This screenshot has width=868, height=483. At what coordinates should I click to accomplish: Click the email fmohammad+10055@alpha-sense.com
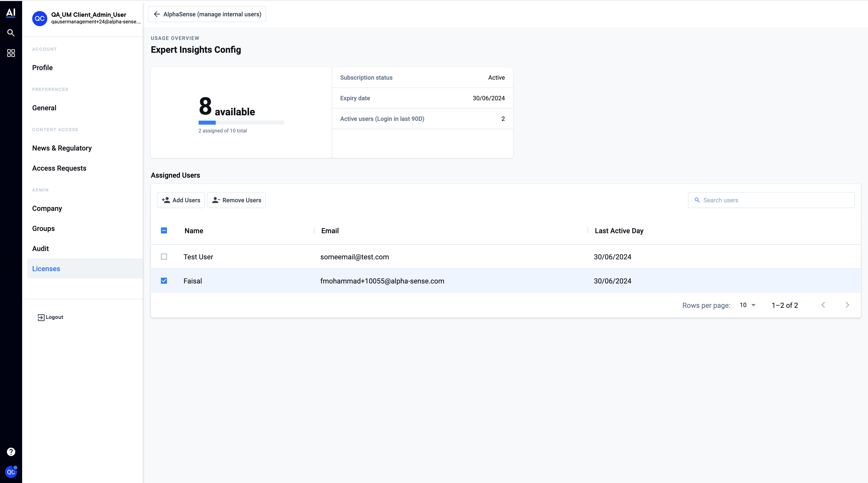pos(382,281)
